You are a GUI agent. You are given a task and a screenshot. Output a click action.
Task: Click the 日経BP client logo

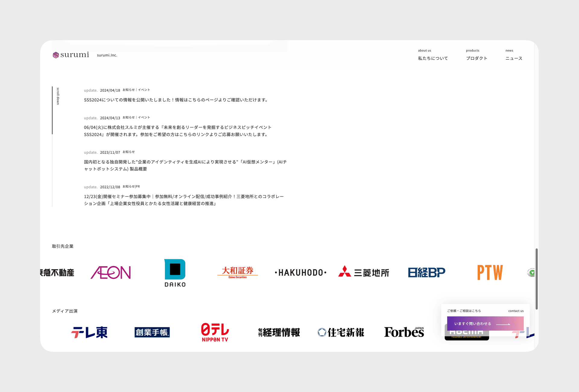click(x=426, y=273)
